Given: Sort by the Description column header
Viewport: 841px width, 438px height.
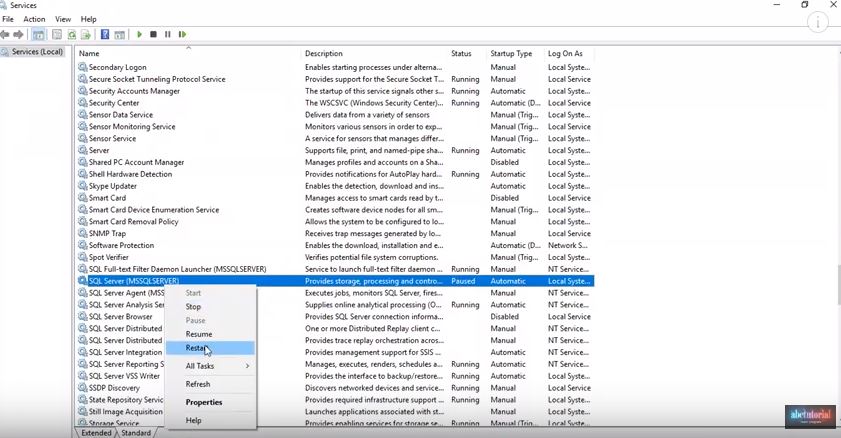Looking at the screenshot, I should point(374,54).
